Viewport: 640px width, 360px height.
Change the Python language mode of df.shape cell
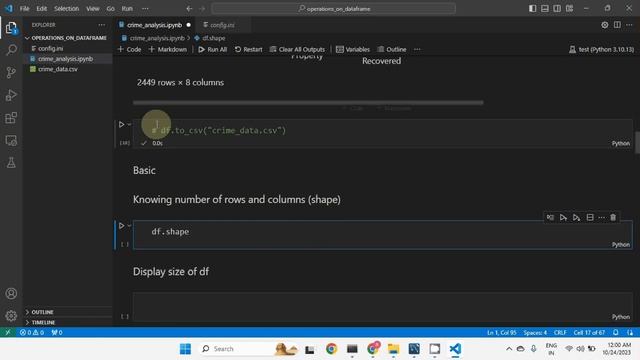click(x=620, y=244)
